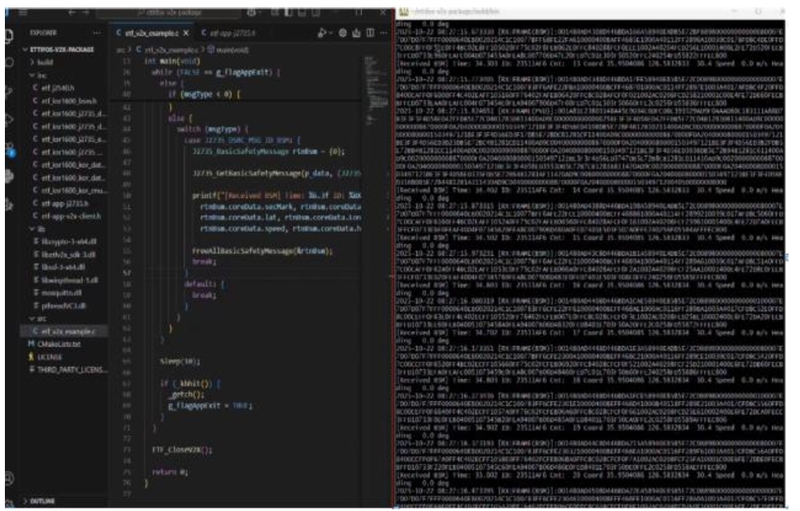Switch to the etf-app-j2735.h tab

(x=228, y=33)
